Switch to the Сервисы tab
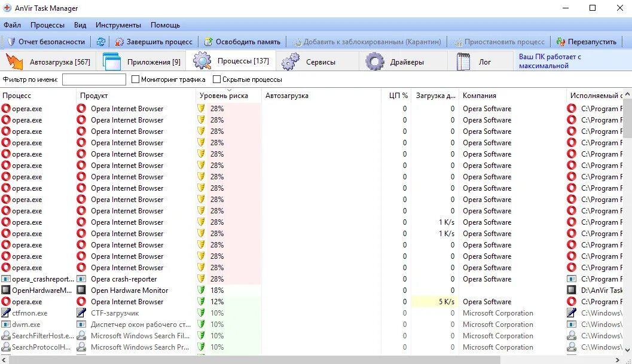This screenshot has height=364, width=632. (x=317, y=62)
